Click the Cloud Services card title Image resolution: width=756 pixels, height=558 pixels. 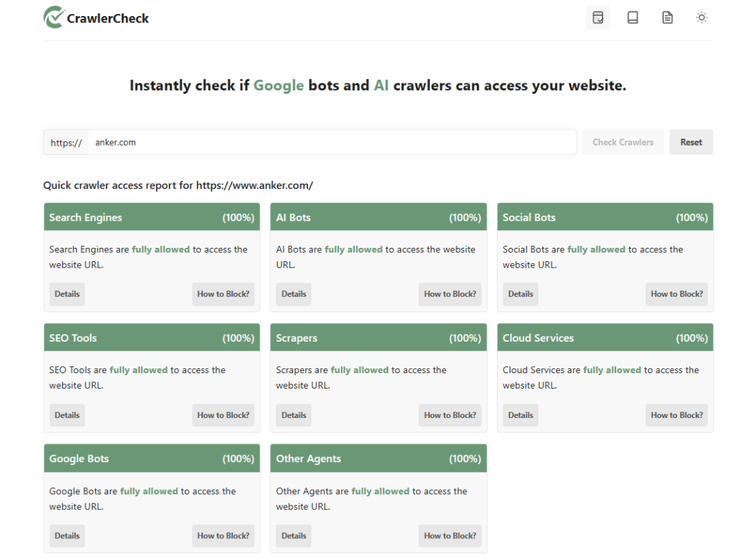(x=538, y=338)
